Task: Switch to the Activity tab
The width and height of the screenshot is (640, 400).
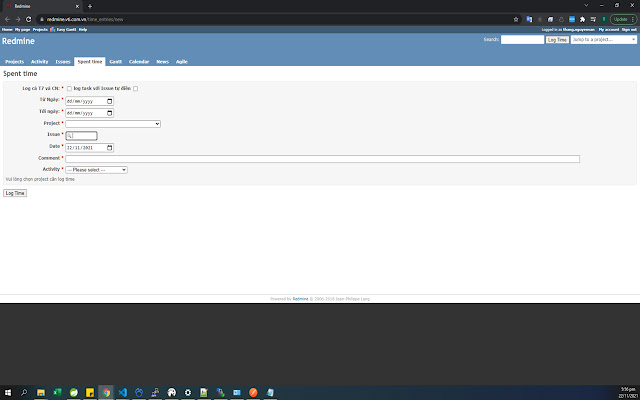Action: 40,62
